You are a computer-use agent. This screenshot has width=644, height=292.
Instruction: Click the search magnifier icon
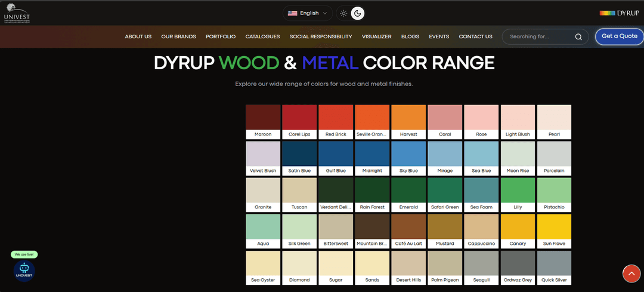click(x=578, y=36)
